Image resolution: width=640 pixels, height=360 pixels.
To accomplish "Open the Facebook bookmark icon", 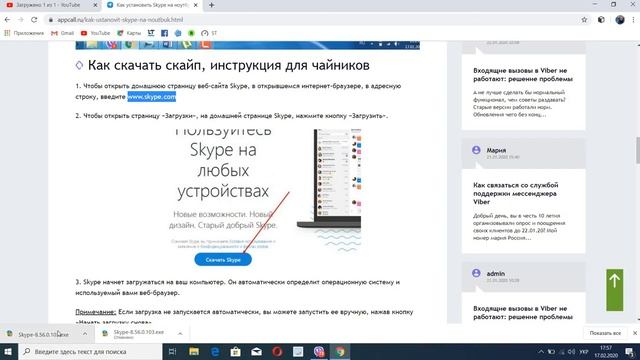I will point(164,33).
